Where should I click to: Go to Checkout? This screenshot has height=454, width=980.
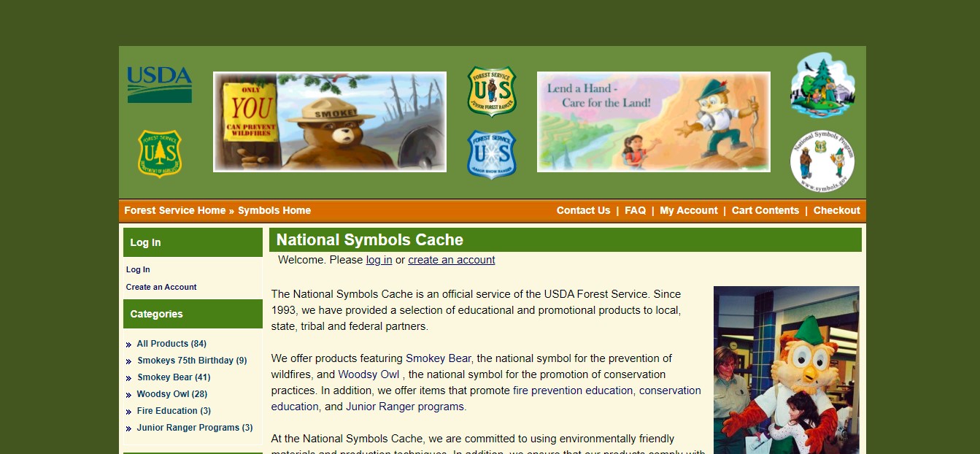pyautogui.click(x=837, y=210)
